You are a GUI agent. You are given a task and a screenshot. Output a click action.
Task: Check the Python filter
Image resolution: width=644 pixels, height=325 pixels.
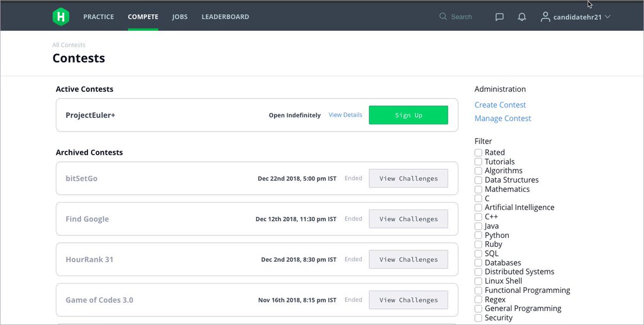[x=478, y=235]
